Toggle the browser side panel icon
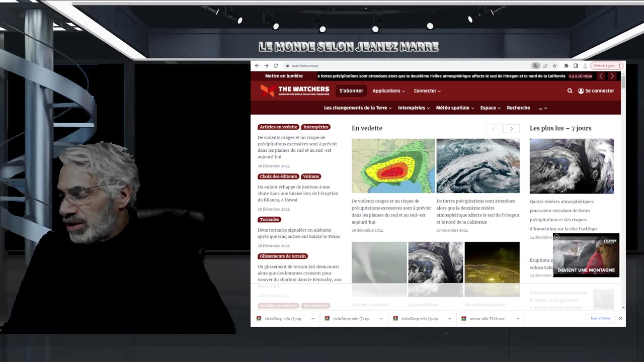This screenshot has height=362, width=644. pos(576,66)
